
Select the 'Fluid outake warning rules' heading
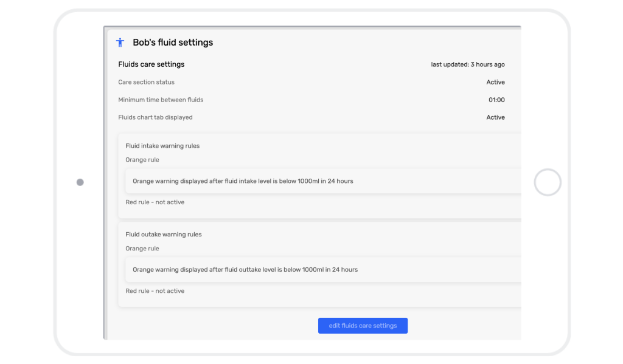coord(164,235)
